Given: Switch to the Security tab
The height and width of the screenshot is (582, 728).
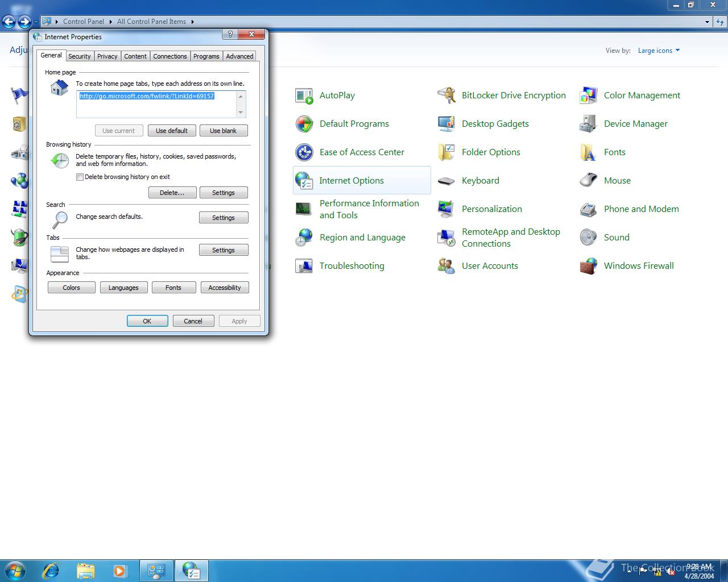Looking at the screenshot, I should pos(80,56).
